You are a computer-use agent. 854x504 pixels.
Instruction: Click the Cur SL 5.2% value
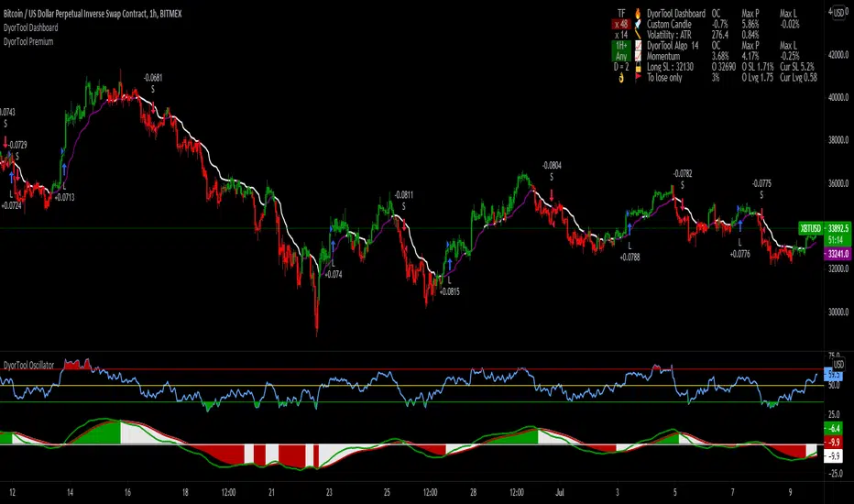pos(797,67)
